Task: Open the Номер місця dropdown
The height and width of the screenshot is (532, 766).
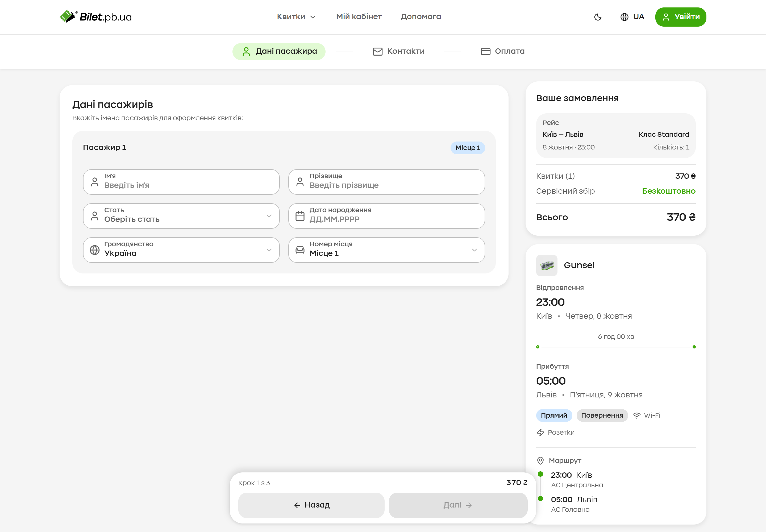Action: tap(386, 250)
